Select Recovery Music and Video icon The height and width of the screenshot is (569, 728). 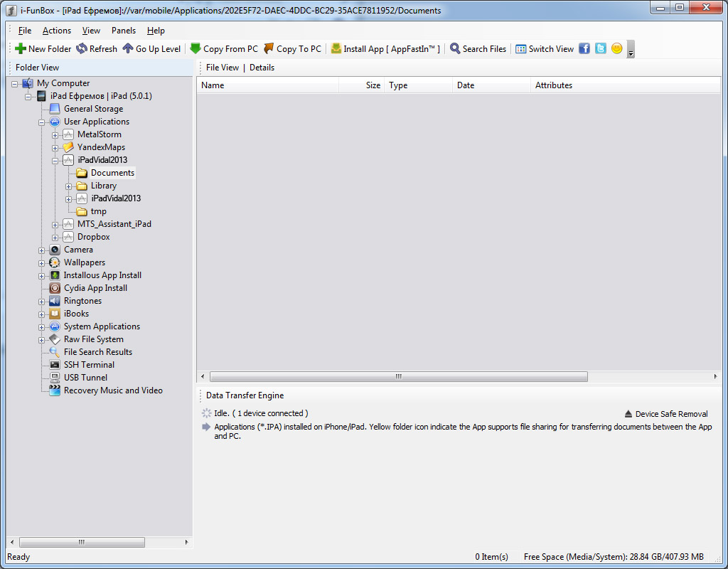(x=55, y=390)
